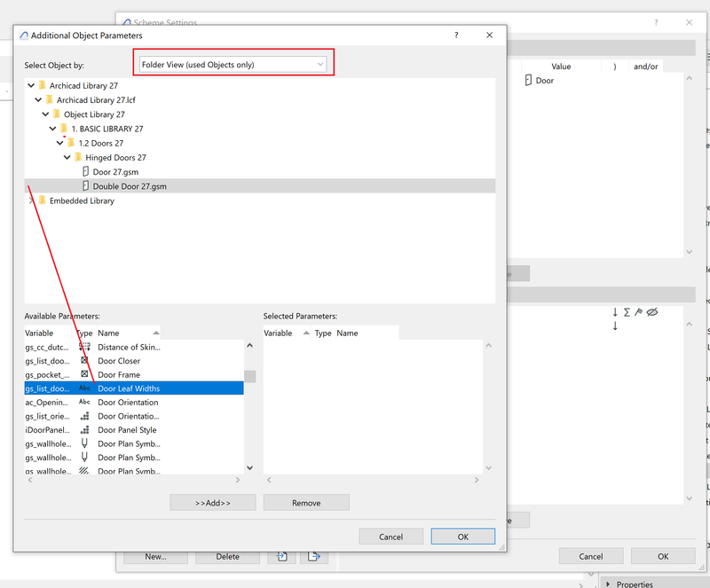
Task: Select the Door Leaf Widths parameter
Action: click(134, 388)
